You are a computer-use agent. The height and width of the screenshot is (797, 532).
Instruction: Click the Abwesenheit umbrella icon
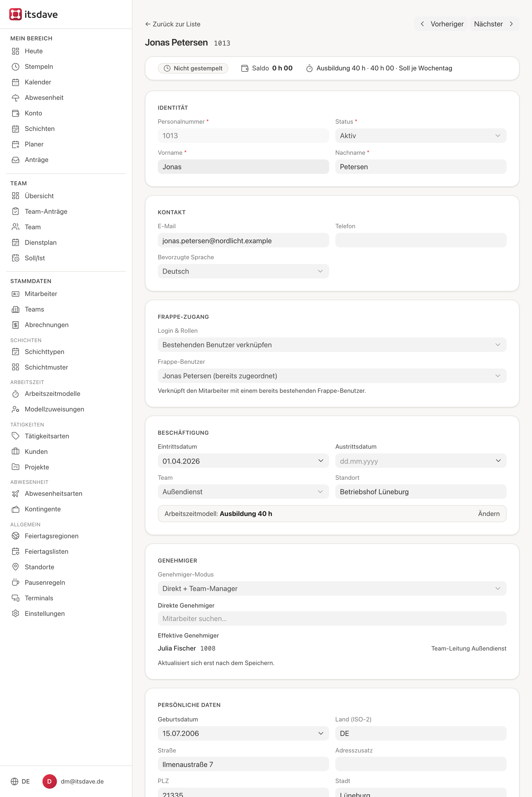[16, 98]
